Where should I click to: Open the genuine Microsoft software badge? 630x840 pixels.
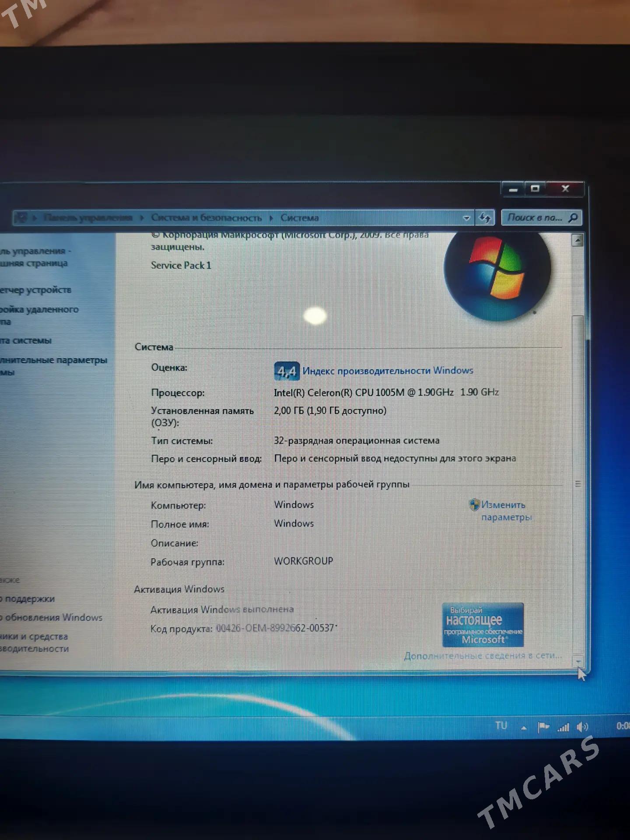(x=483, y=625)
